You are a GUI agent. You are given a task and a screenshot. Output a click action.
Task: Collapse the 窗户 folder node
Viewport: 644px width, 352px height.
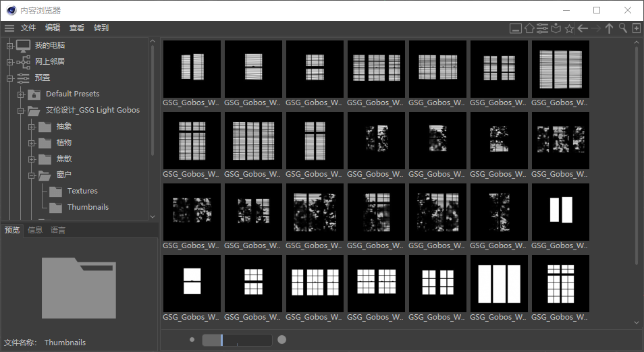coord(32,175)
